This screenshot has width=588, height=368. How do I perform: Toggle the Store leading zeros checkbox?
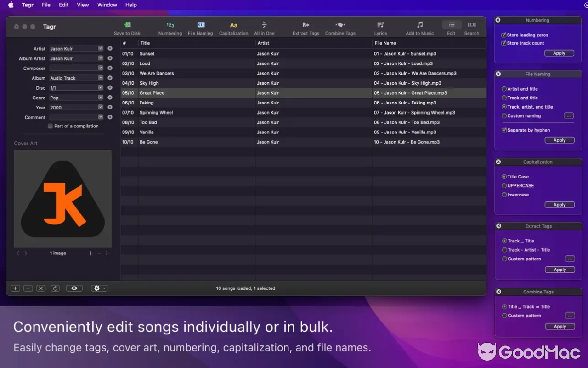tap(504, 35)
